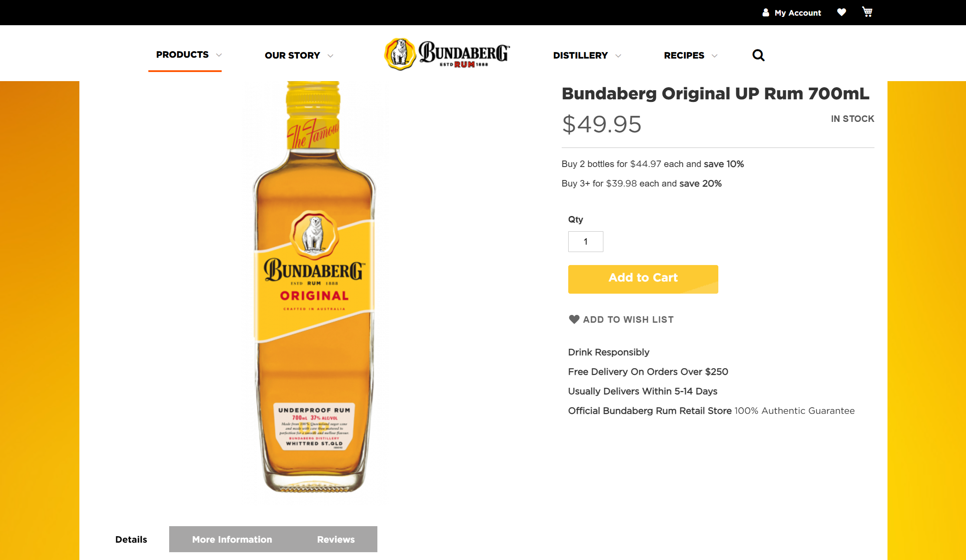Expand the Recipes menu chevron
Image resolution: width=966 pixels, height=560 pixels.
[x=714, y=56]
